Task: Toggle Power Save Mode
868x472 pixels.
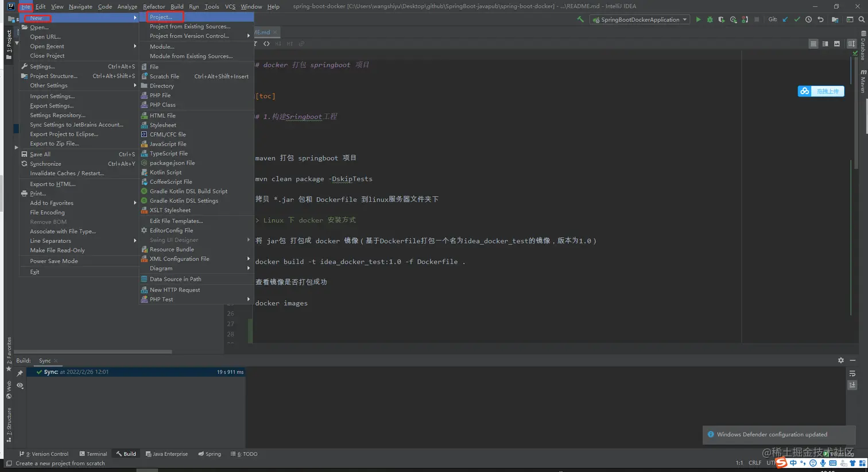Action: 78,261
